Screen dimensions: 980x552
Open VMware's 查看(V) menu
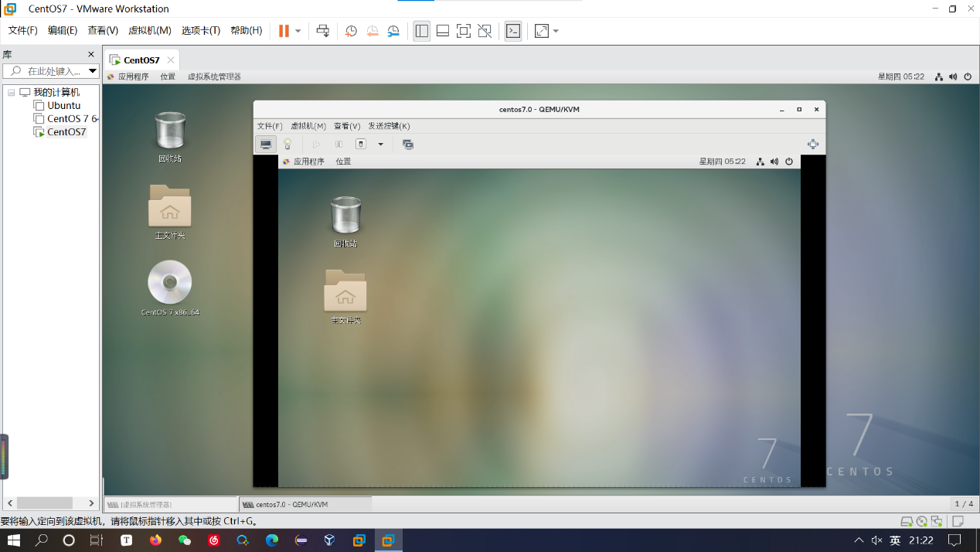[103, 31]
